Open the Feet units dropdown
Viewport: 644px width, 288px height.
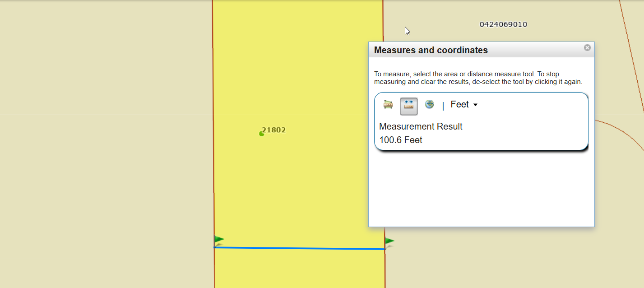464,105
